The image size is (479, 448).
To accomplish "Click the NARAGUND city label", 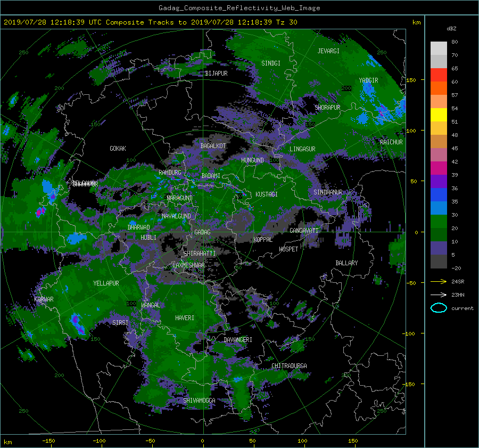I will (x=180, y=198).
